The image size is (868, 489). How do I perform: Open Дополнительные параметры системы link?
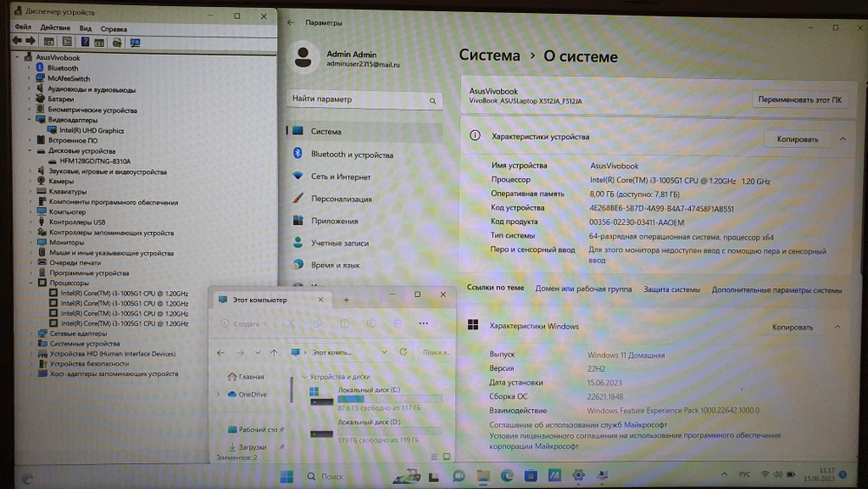click(777, 289)
